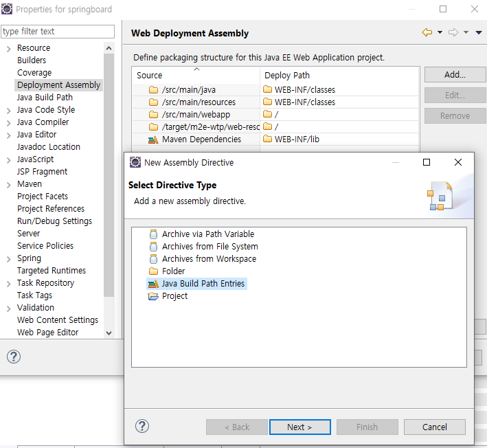This screenshot has height=448, width=487.
Task: Click the Next > button
Action: click(299, 427)
